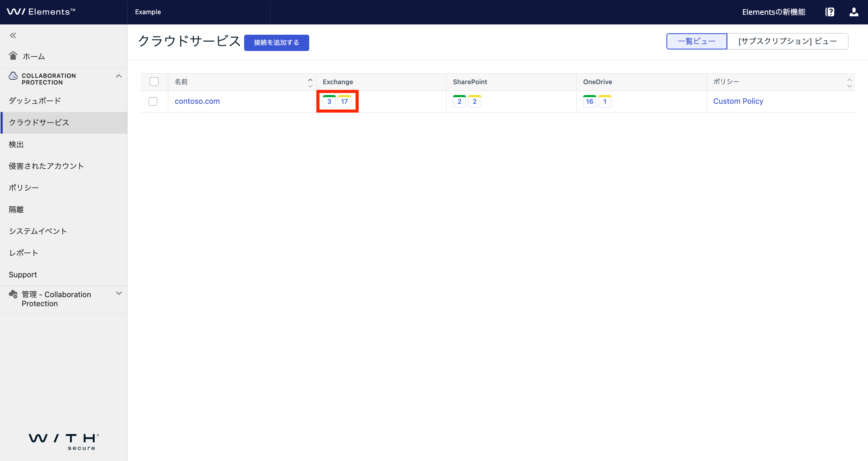Check the contoso.com row checkbox
This screenshot has width=868, height=461.
[x=153, y=101]
